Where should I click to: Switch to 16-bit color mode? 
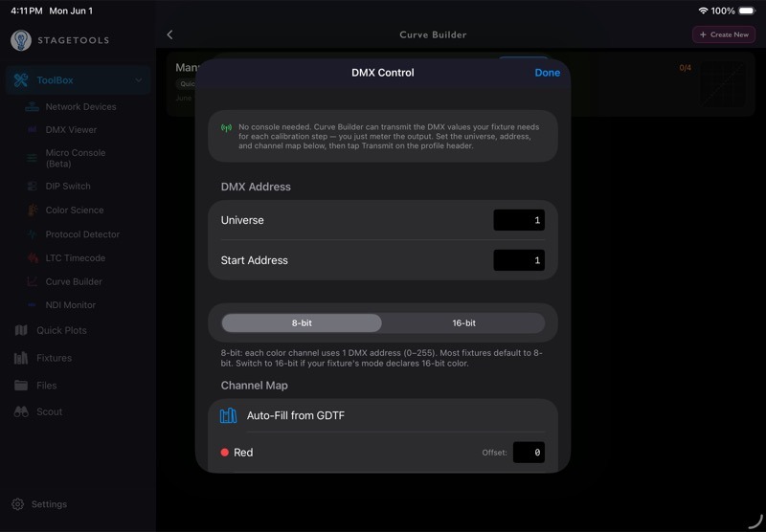coord(463,323)
